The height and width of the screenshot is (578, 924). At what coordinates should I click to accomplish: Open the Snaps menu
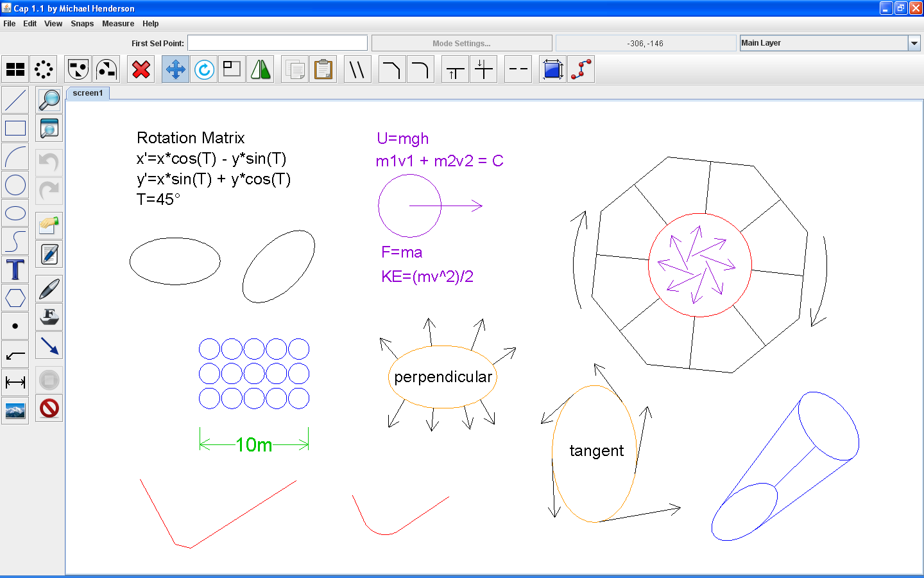(82, 24)
